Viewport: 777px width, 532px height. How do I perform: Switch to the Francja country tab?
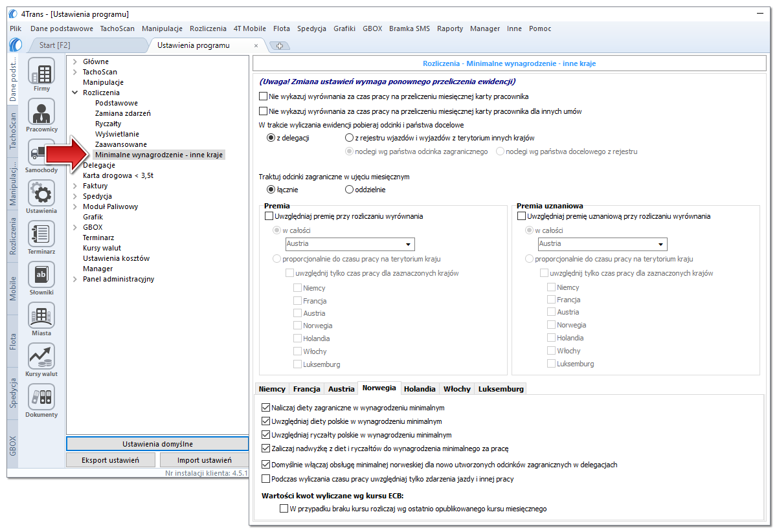tap(307, 389)
